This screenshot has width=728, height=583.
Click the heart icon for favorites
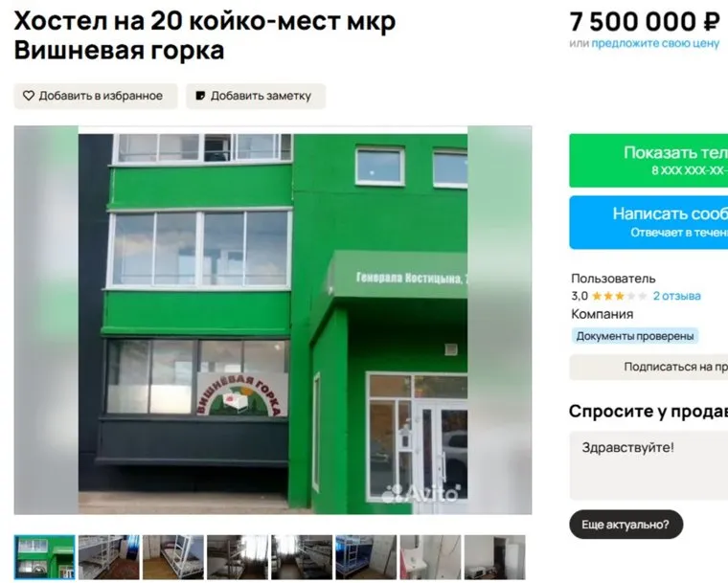pos(29,96)
